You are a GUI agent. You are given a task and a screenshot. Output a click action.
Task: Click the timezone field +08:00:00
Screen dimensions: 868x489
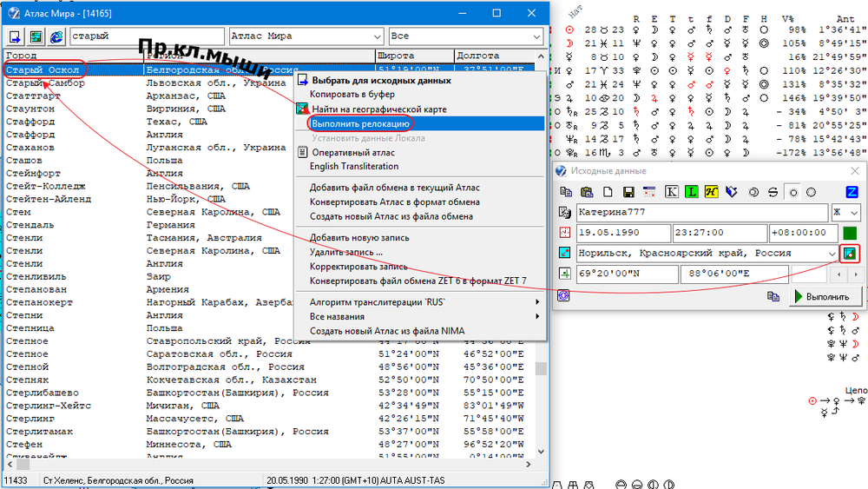click(x=803, y=233)
